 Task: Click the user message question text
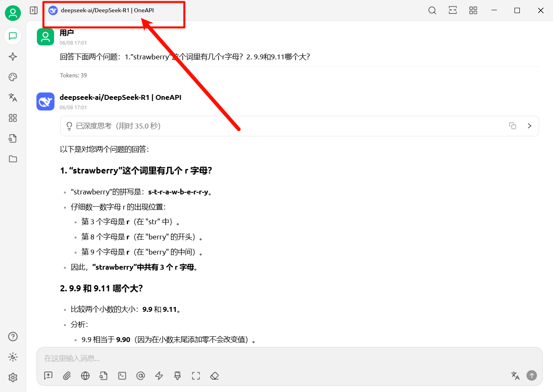(185, 57)
